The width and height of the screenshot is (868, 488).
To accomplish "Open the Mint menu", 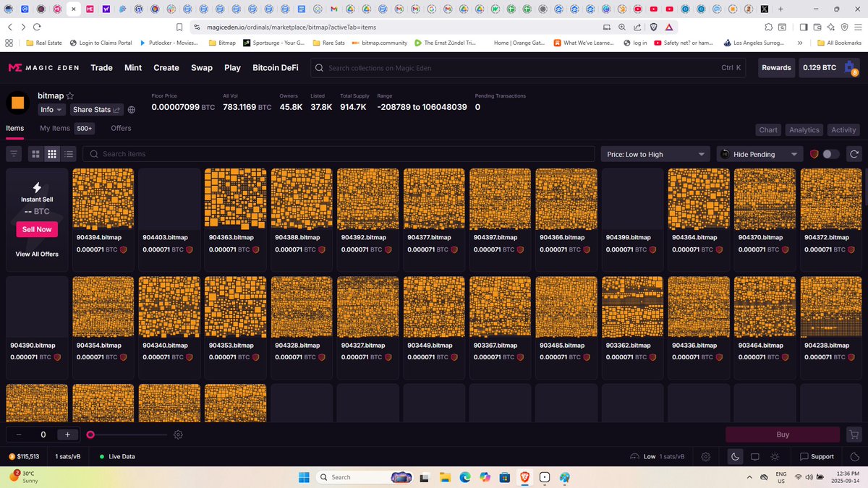I will (133, 68).
